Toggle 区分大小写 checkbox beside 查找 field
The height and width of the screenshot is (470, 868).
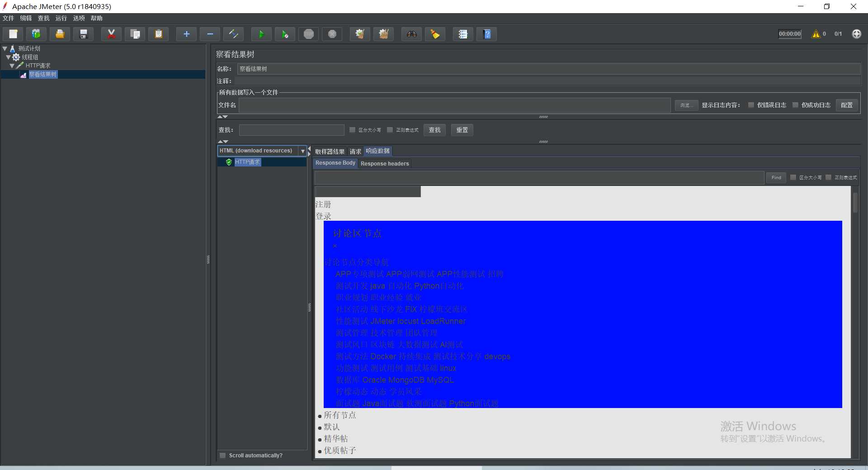353,130
